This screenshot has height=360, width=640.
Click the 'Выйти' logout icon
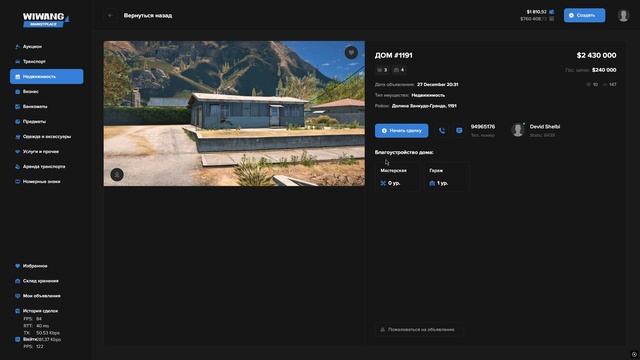pyautogui.click(x=18, y=339)
